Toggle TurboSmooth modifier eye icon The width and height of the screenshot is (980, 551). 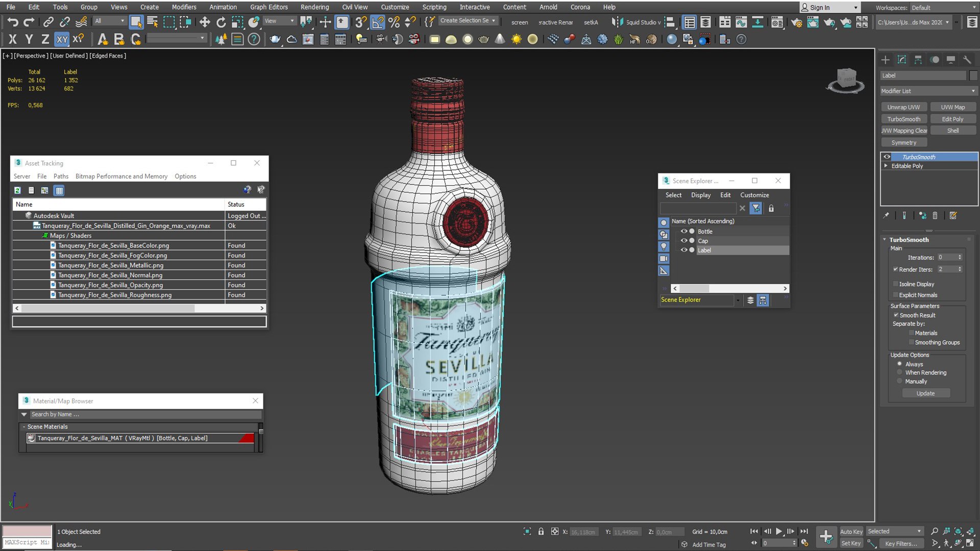(887, 157)
